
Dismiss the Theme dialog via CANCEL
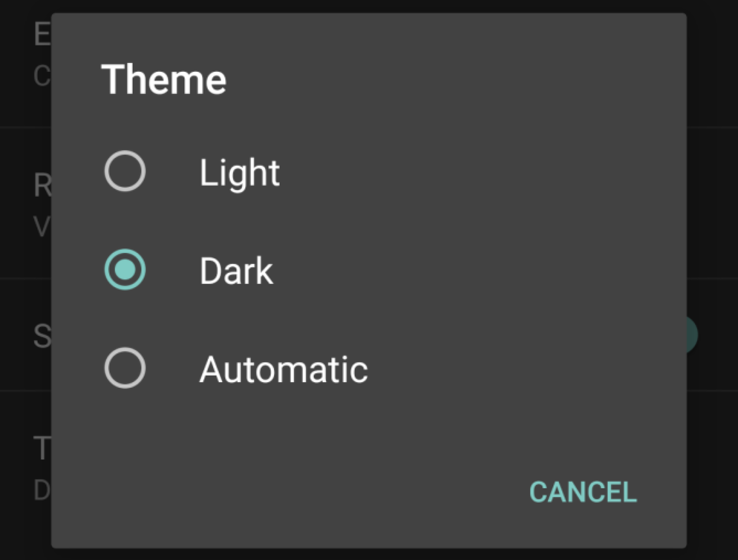click(582, 491)
